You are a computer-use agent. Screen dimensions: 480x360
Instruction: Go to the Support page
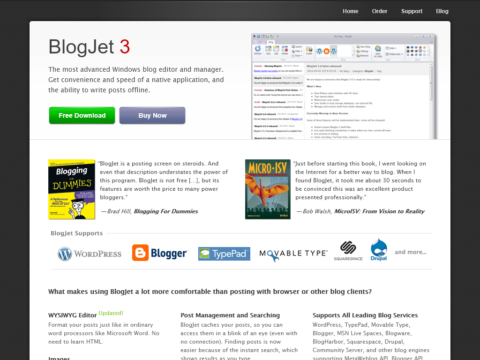412,11
